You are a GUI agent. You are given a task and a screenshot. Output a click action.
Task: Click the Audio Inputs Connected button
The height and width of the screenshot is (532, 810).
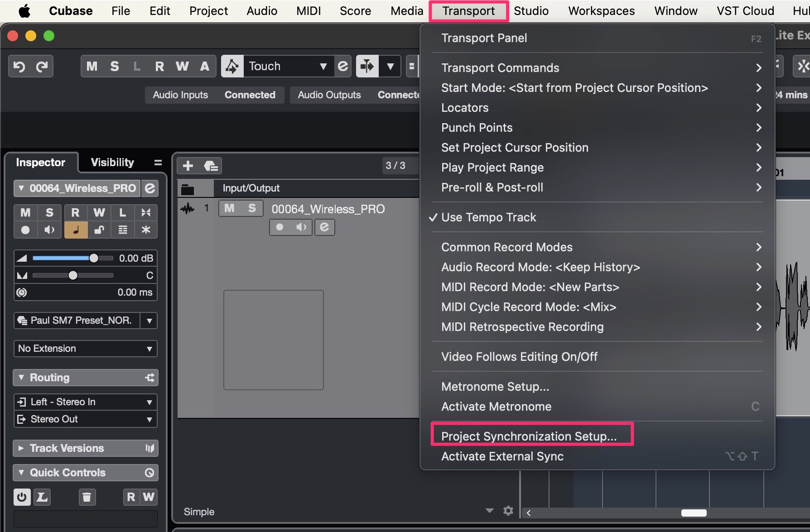214,95
